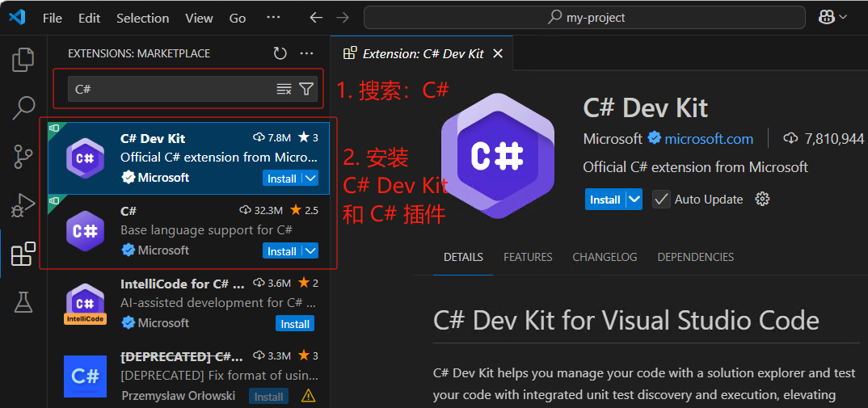The image size is (868, 408).
Task: Switch to the DETAILS tab
Action: (463, 257)
